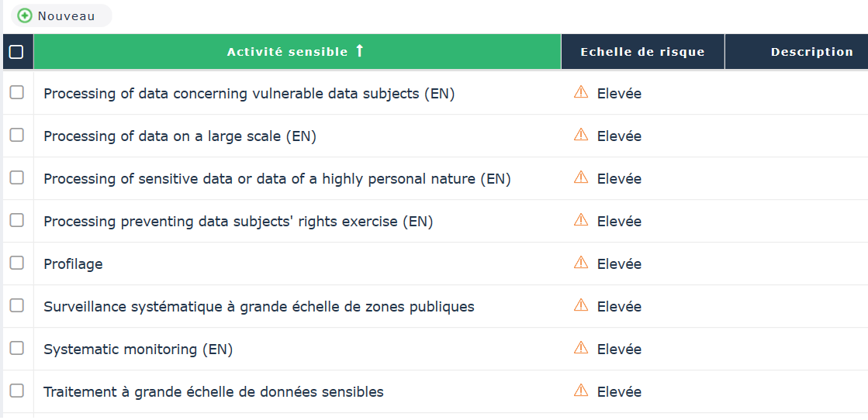Toggle the select-all checkbox in table header

coord(16,52)
